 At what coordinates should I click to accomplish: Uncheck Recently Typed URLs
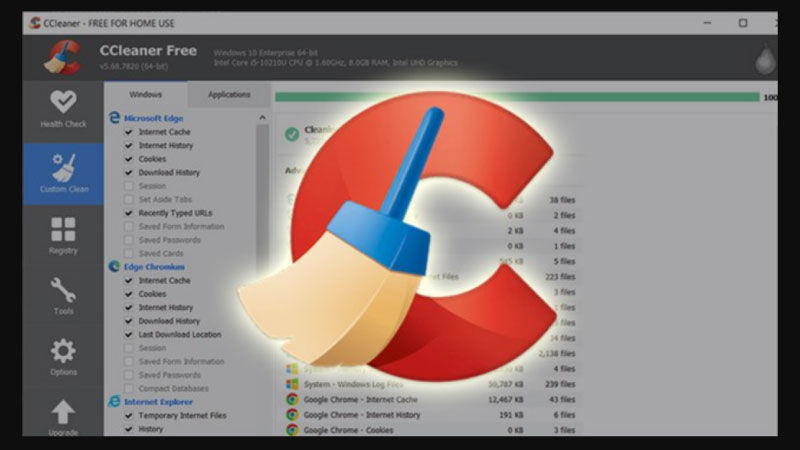point(129,213)
